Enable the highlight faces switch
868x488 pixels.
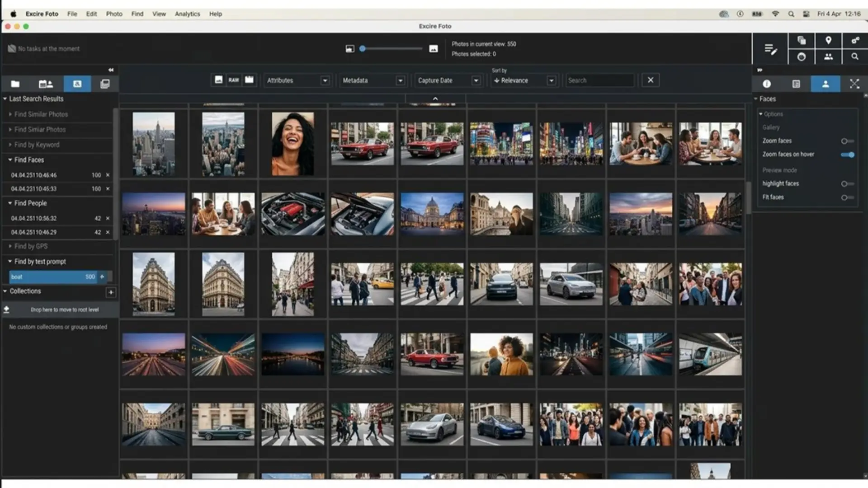coord(847,184)
